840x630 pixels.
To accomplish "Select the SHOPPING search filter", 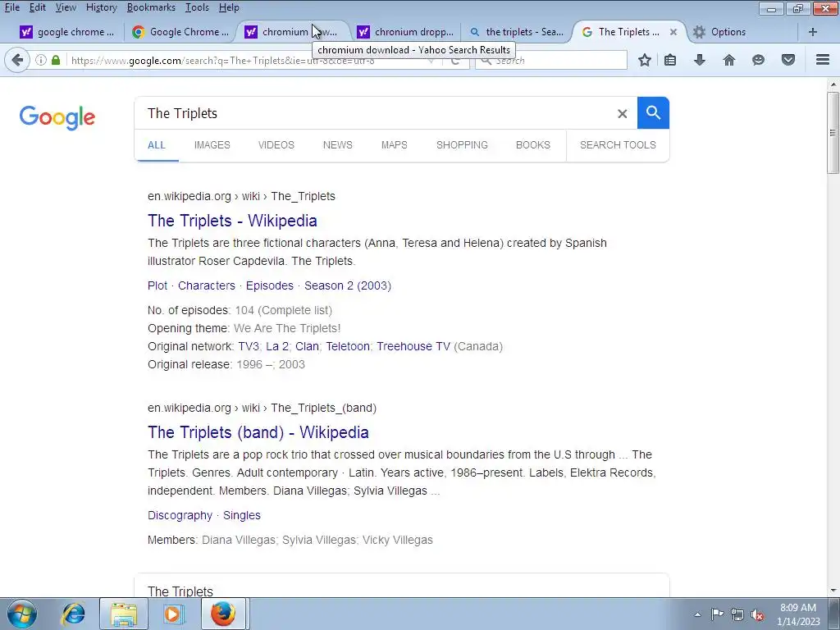I will (463, 145).
